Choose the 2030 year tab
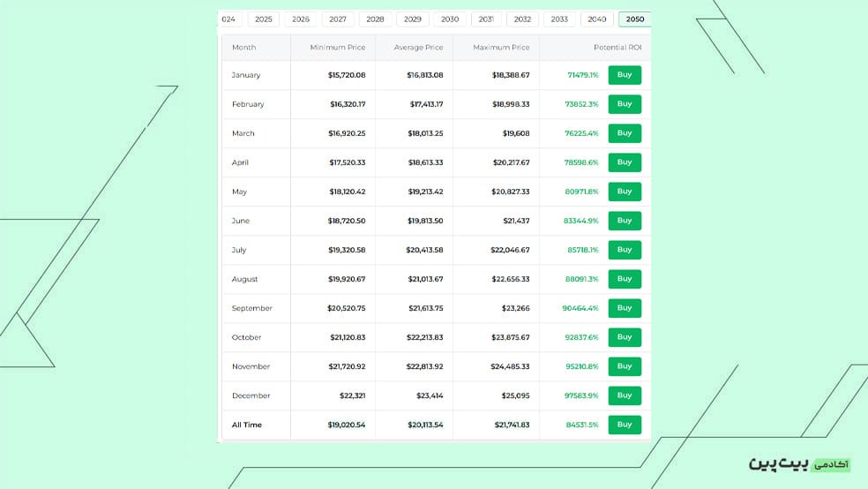Screen dimensions: 868x489 tap(450, 19)
